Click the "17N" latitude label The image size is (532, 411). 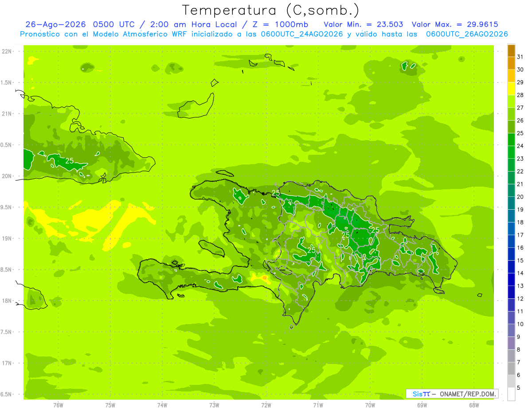[x=7, y=363]
